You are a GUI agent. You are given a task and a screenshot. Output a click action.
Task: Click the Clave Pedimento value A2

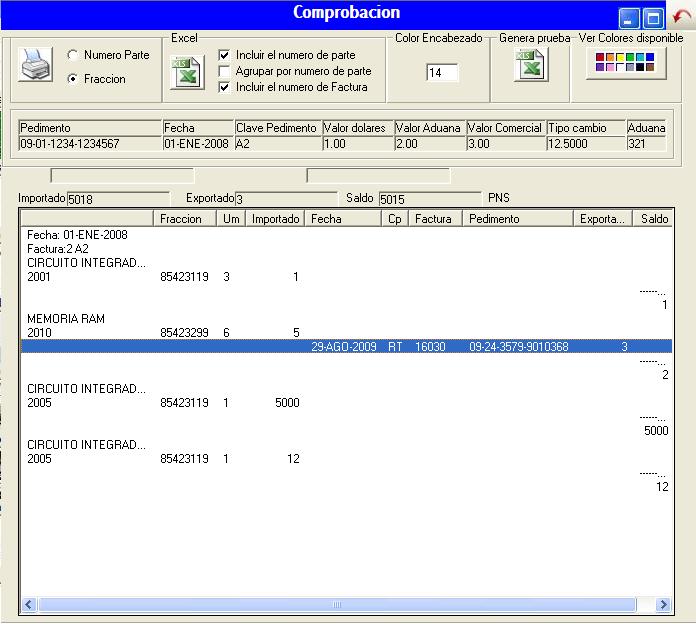click(278, 143)
